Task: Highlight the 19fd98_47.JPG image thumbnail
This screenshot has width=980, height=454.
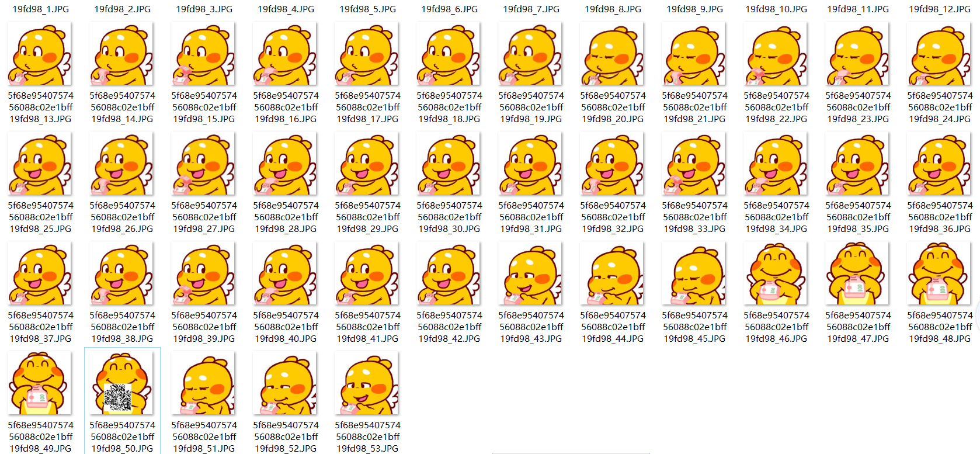Action: pos(857,273)
